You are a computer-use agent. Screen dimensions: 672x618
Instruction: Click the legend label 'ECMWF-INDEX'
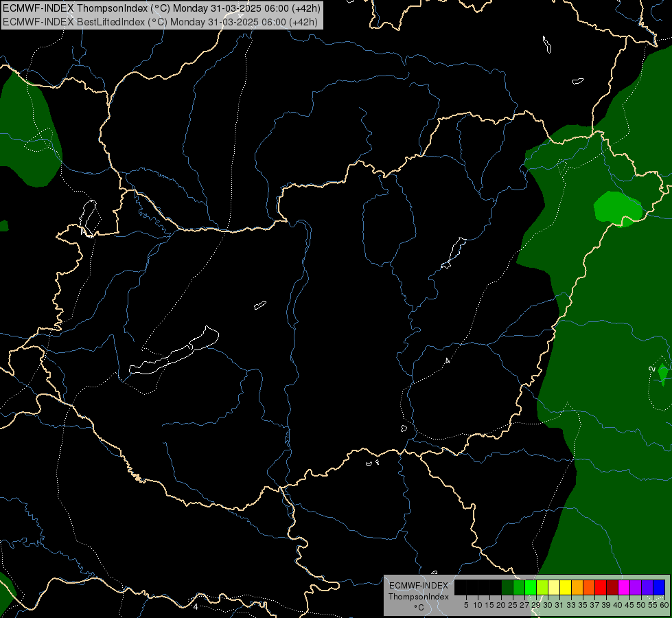click(419, 586)
